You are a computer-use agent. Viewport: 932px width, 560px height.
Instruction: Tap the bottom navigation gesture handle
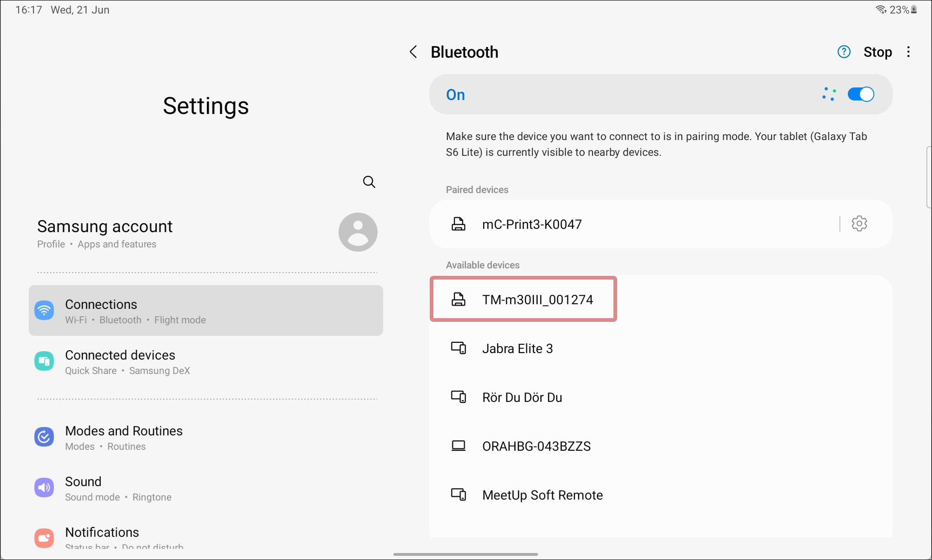(x=466, y=554)
